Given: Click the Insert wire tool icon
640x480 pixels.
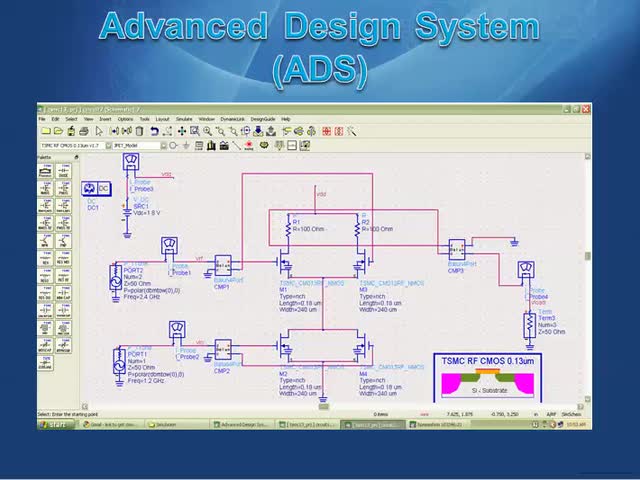Looking at the screenshot, I should [236, 145].
